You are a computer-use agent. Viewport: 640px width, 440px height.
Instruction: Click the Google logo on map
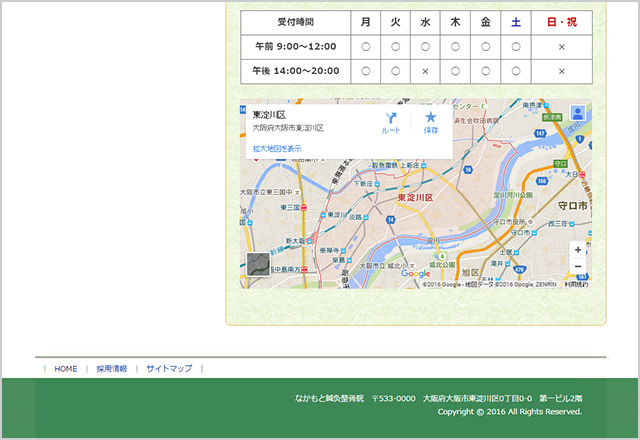[416, 273]
